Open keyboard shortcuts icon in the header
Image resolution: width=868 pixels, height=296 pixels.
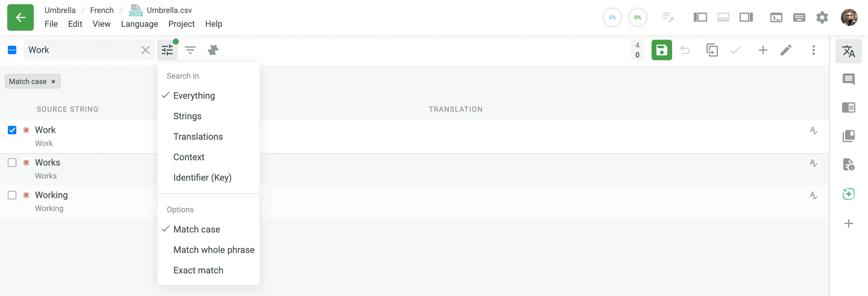coord(799,17)
